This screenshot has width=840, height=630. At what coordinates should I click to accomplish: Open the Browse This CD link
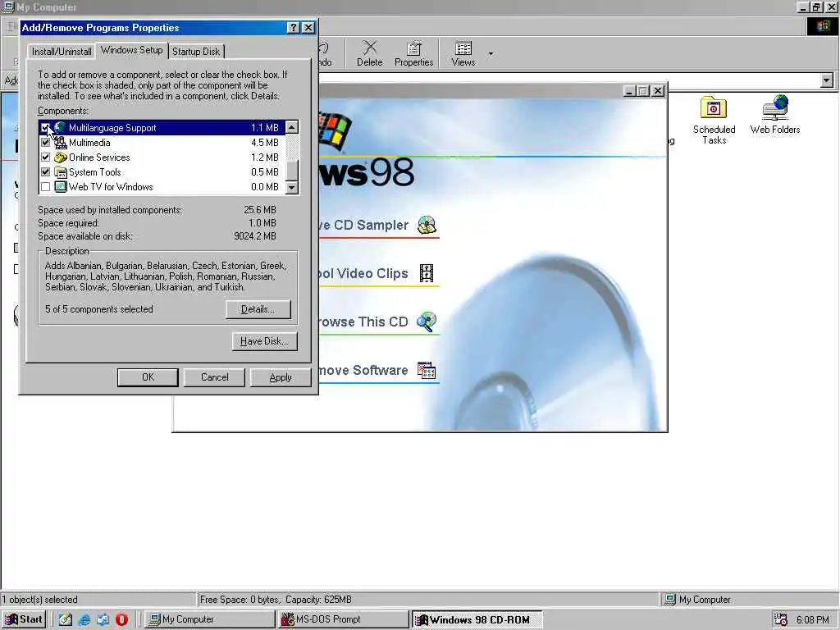(x=363, y=322)
